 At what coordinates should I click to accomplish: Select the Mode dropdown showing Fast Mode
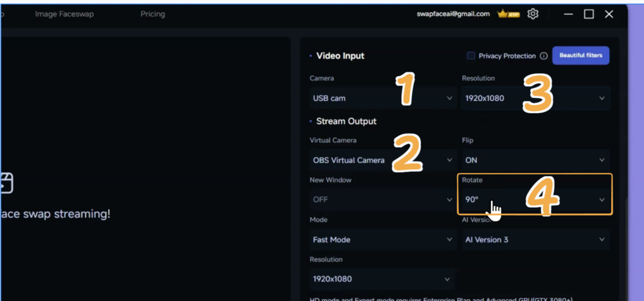point(382,239)
